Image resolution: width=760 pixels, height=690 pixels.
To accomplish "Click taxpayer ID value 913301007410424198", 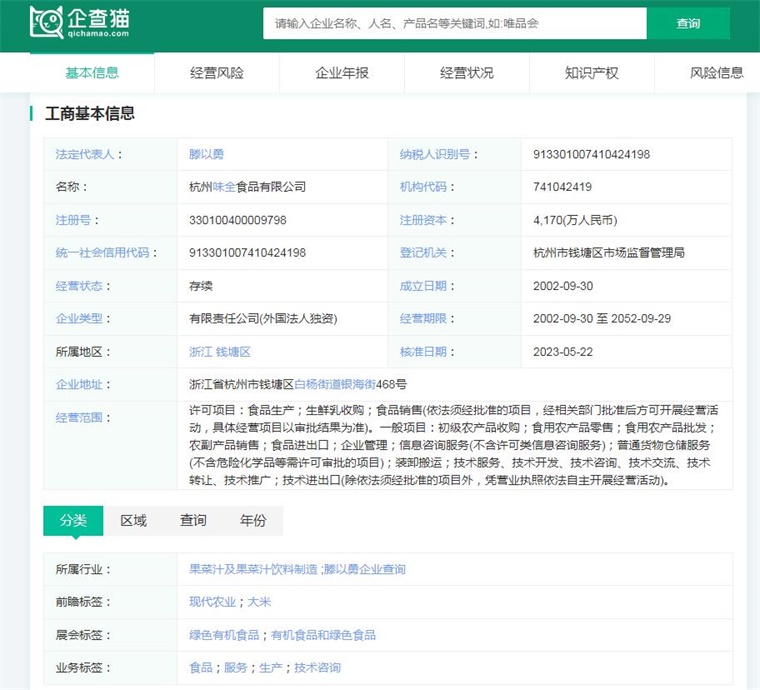I will (591, 154).
